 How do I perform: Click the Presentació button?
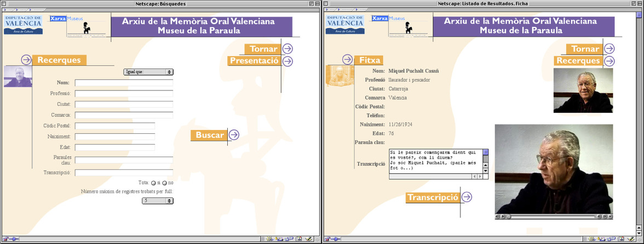(x=255, y=61)
